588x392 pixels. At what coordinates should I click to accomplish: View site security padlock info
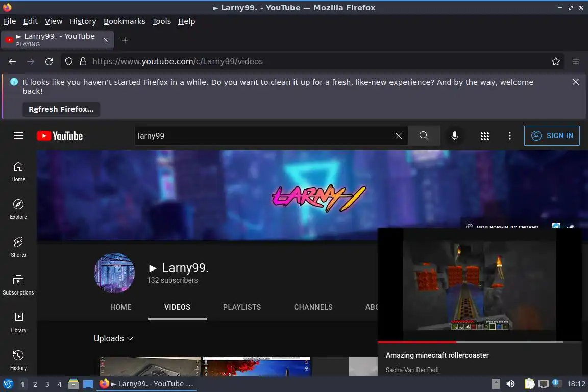[x=83, y=62]
